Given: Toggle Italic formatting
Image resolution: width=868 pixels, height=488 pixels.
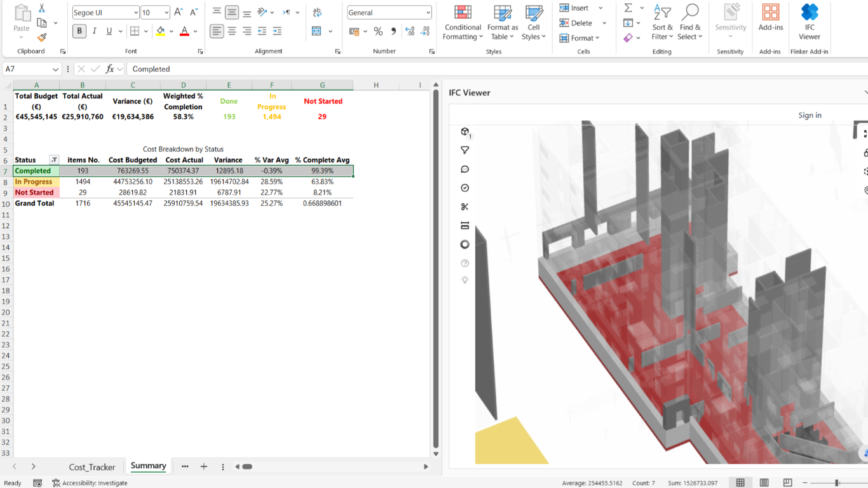Looking at the screenshot, I should point(95,31).
